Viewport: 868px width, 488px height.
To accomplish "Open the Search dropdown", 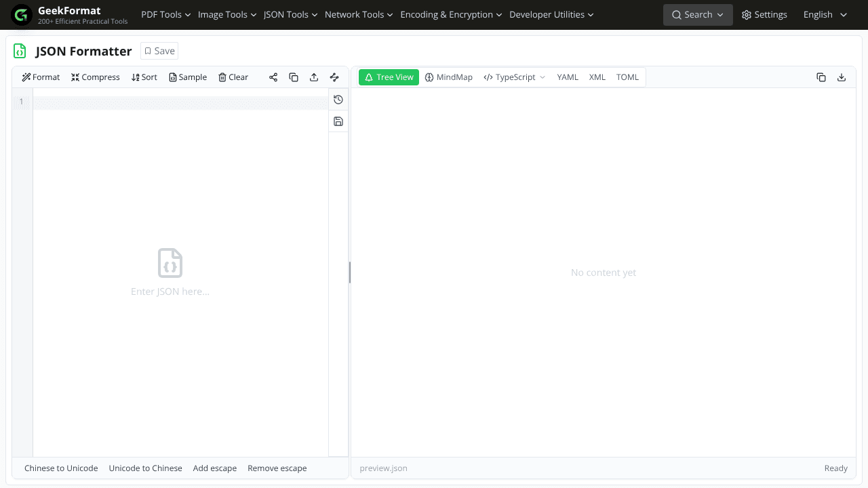I will (x=698, y=14).
